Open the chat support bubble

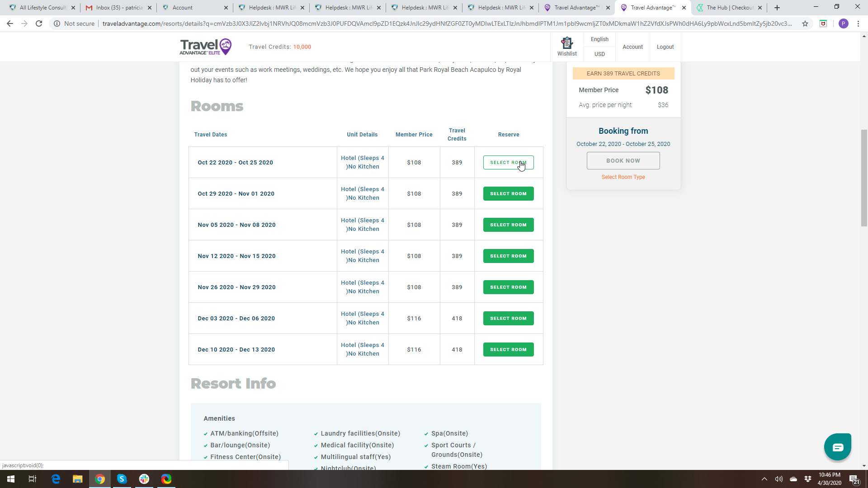pyautogui.click(x=837, y=447)
